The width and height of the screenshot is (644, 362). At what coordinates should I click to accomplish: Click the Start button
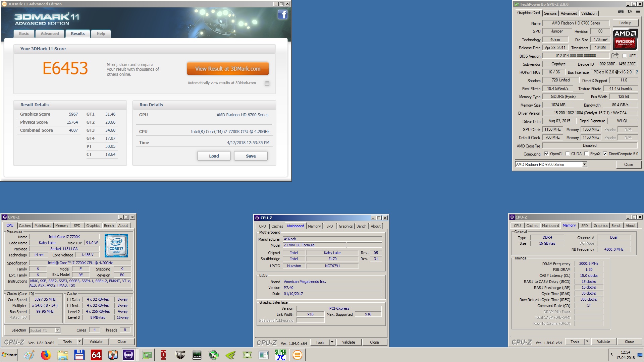point(9,355)
